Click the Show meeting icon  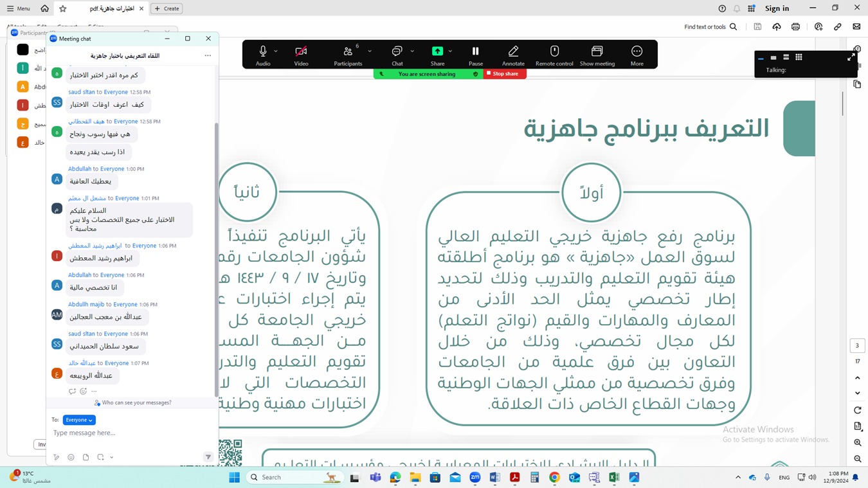click(597, 51)
